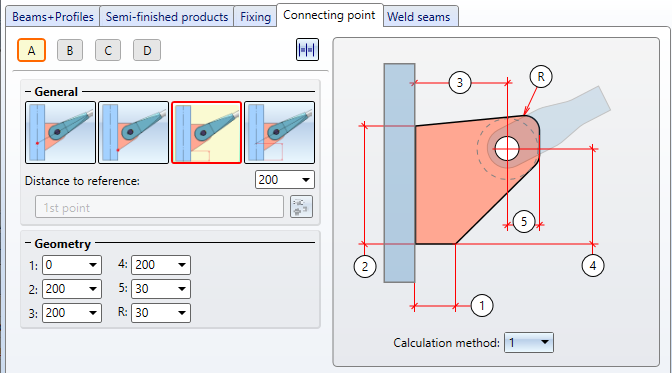Click the circled R radius marker in diagram

(541, 77)
